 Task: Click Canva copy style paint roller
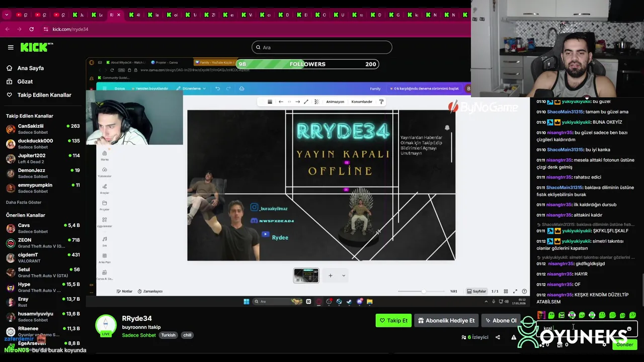coord(381,102)
